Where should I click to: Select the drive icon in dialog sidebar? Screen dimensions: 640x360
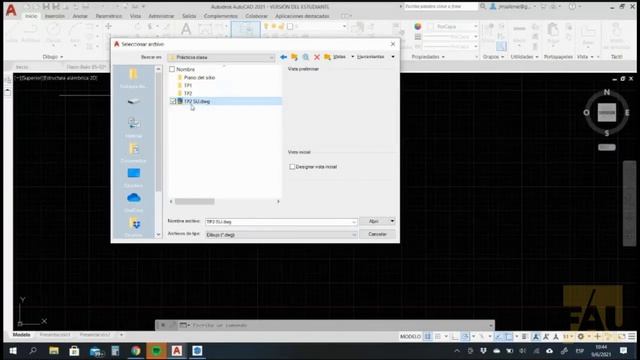[x=133, y=101]
